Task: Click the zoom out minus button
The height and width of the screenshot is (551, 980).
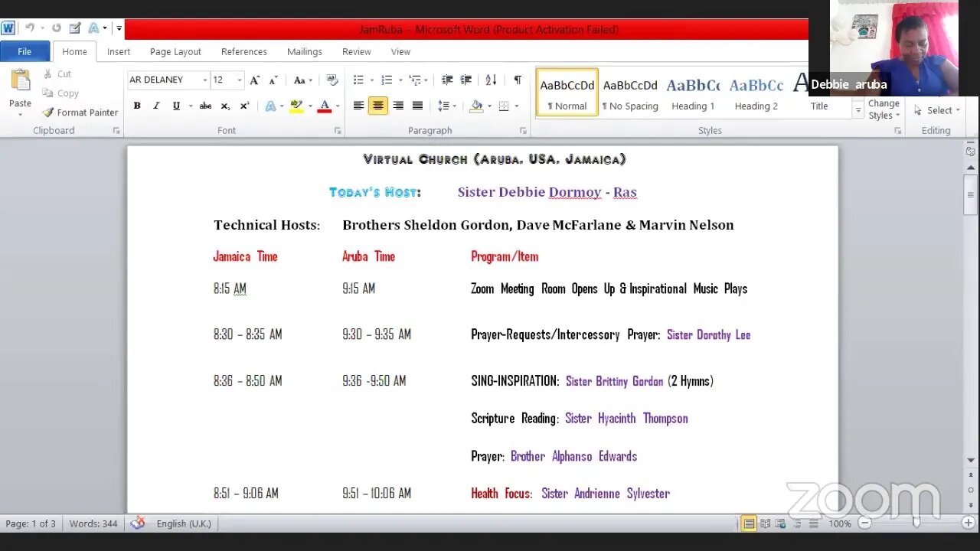Action: (x=864, y=523)
